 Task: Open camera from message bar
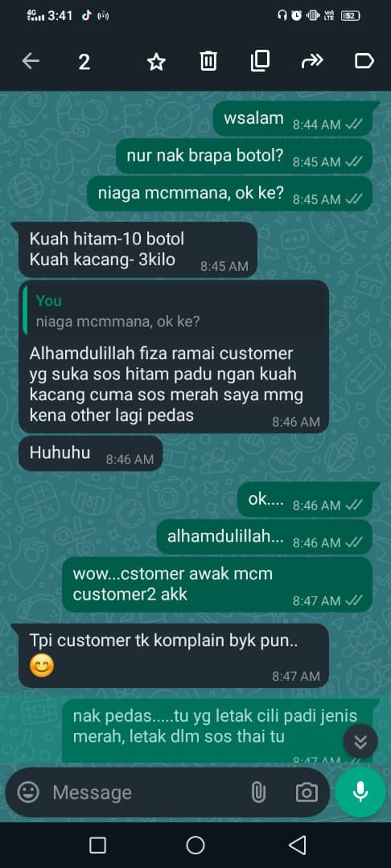coord(307,792)
